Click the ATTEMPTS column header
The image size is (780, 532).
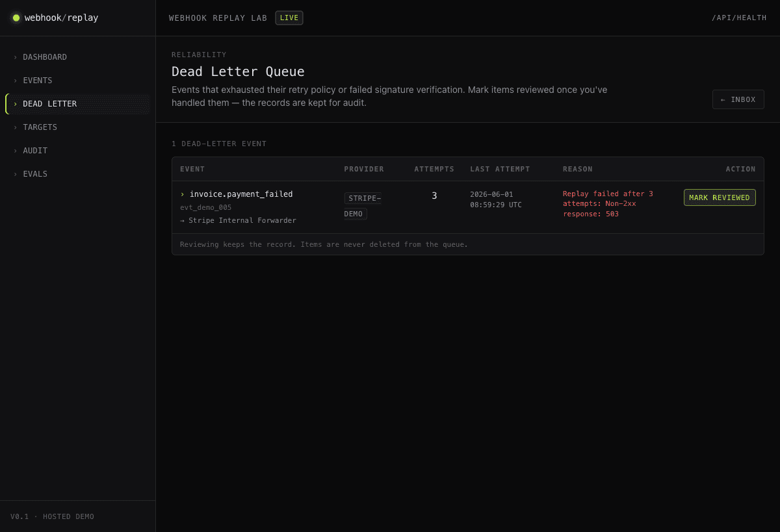434,169
